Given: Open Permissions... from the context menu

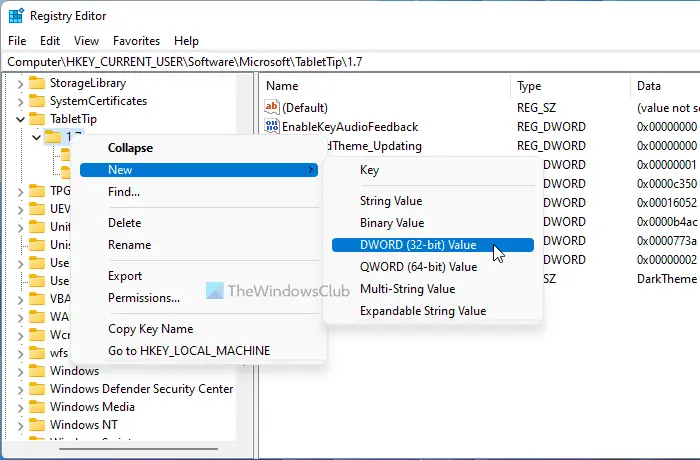Looking at the screenshot, I should [199, 297].
